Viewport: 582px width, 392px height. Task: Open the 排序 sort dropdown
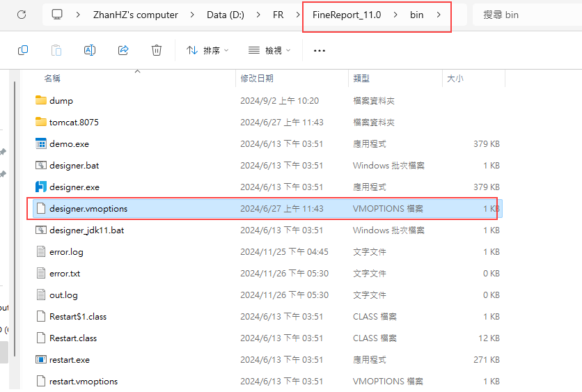(x=207, y=51)
